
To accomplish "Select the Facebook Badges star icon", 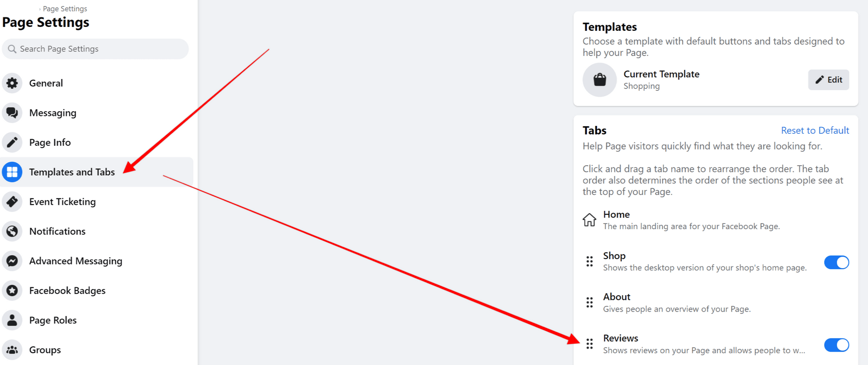I will pos(12,290).
